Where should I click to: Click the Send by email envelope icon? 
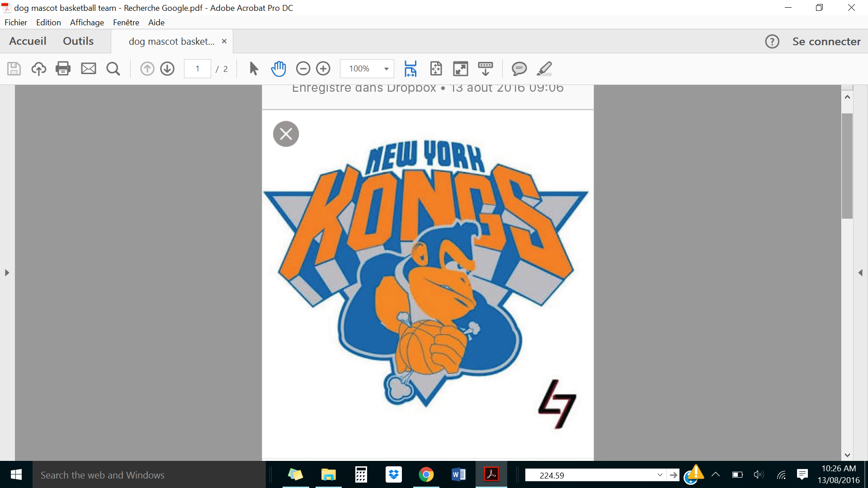click(x=88, y=69)
